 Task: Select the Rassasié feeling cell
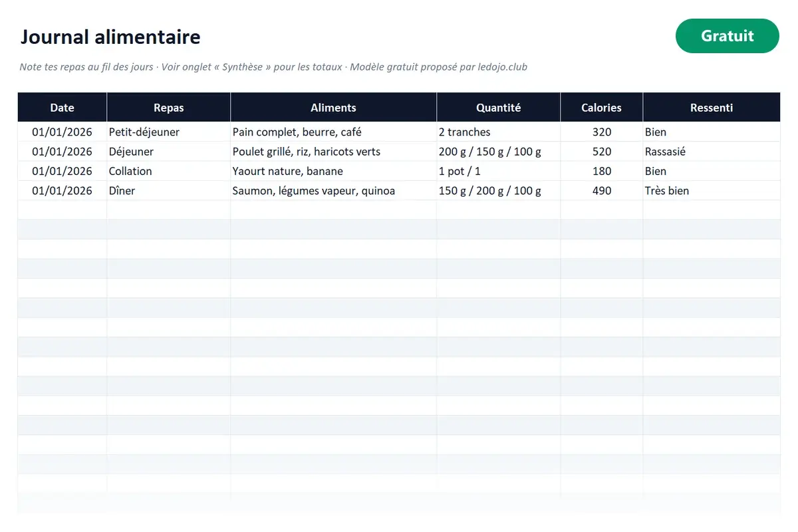pyautogui.click(x=712, y=152)
